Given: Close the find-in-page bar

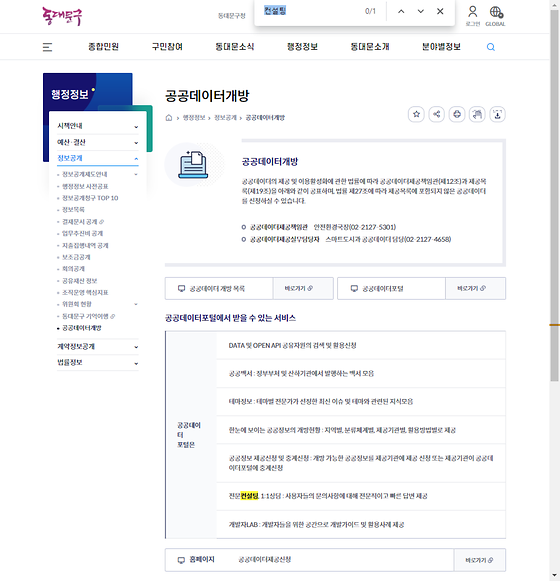Looking at the screenshot, I should point(440,11).
